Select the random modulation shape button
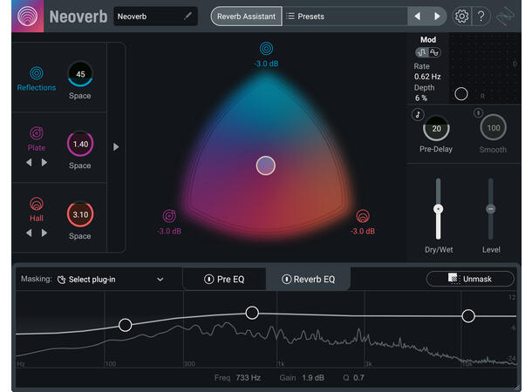 click(x=422, y=52)
